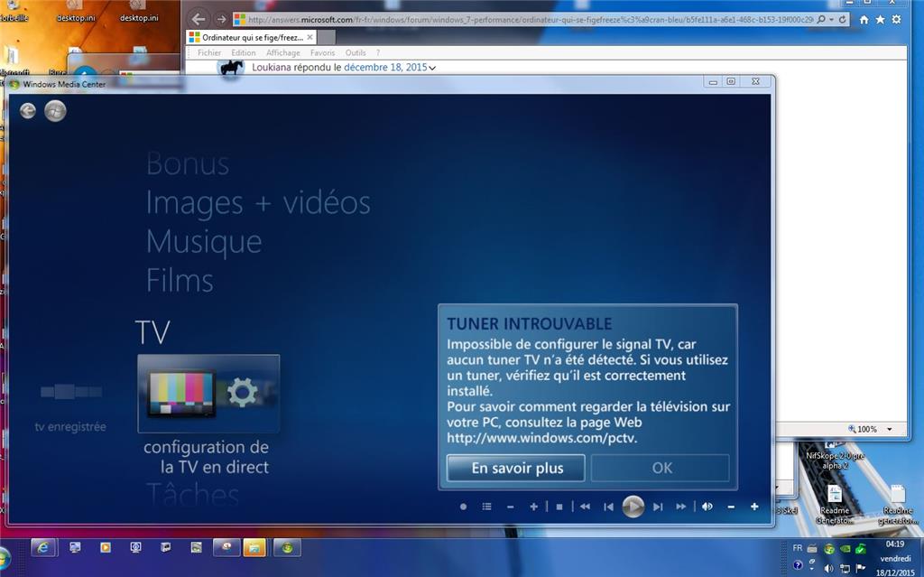Click the Internet Explorer home icon
924x577 pixels.
coord(864,20)
